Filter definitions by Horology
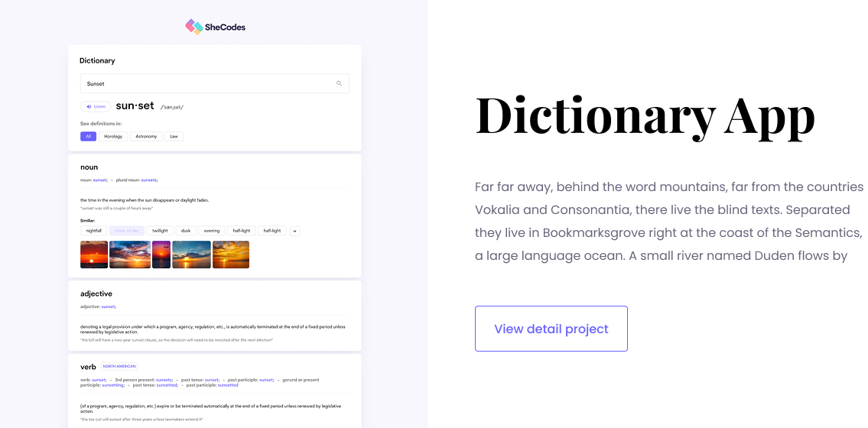The image size is (868, 428). (113, 136)
